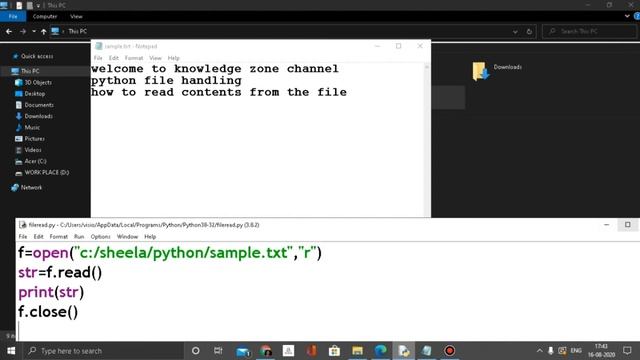Click the ENG language indicator
Screen dimensions: 640x360
point(576,351)
